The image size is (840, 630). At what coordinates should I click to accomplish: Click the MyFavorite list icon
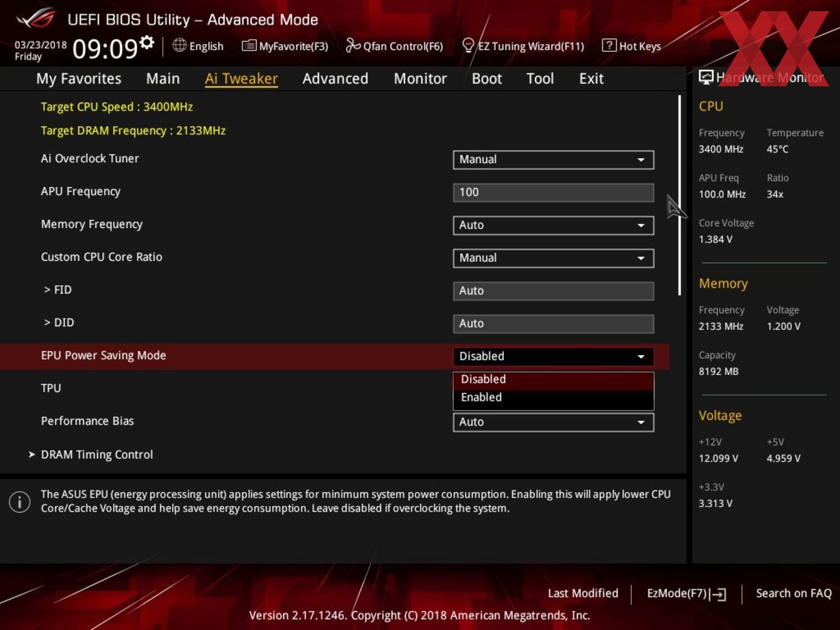coord(249,46)
